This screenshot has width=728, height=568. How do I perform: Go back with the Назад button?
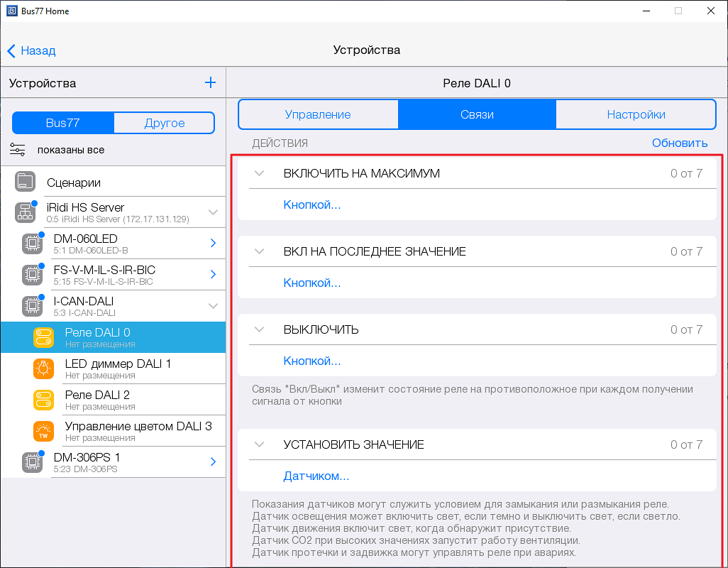pyautogui.click(x=31, y=50)
